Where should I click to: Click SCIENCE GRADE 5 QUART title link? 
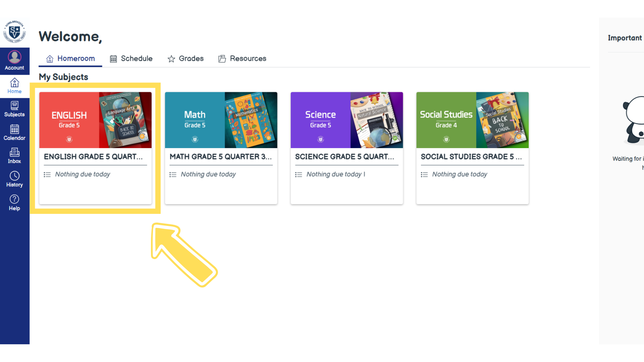(344, 157)
